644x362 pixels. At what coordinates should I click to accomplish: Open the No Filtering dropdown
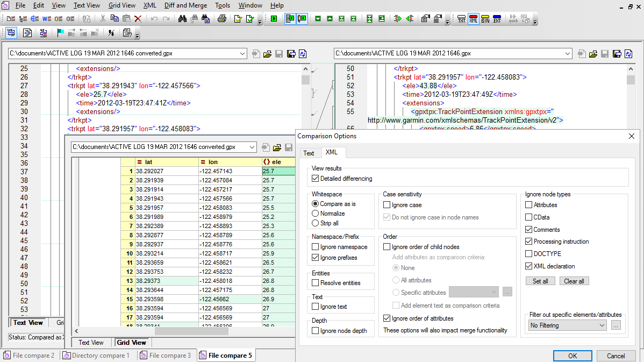(x=568, y=325)
